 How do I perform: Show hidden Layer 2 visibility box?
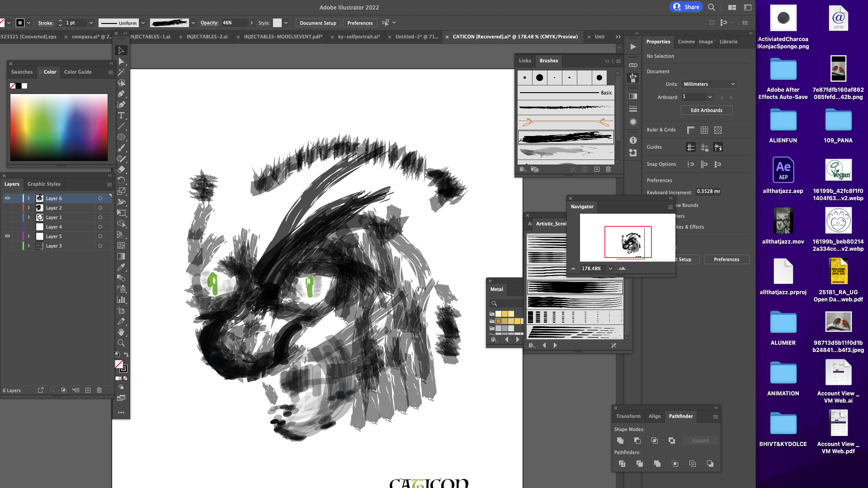[x=7, y=208]
